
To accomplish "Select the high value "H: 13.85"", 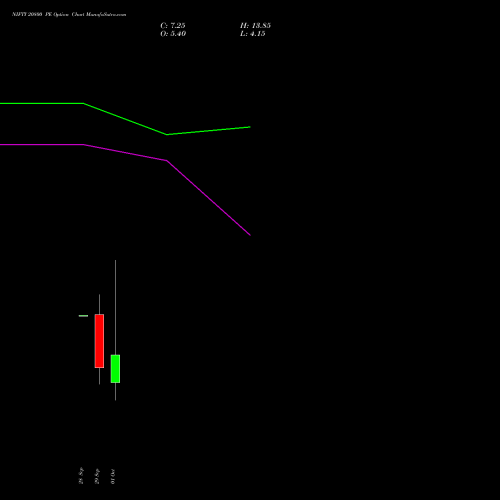I will click(255, 26).
